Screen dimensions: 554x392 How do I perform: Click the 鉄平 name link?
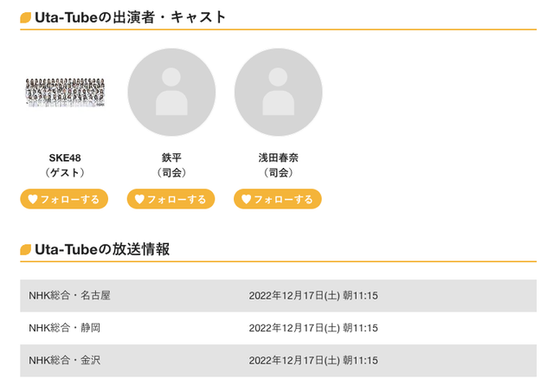(171, 157)
